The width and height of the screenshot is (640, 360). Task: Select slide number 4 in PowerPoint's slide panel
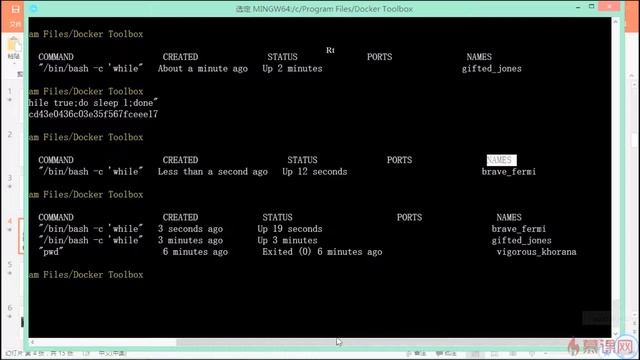tap(10, 221)
